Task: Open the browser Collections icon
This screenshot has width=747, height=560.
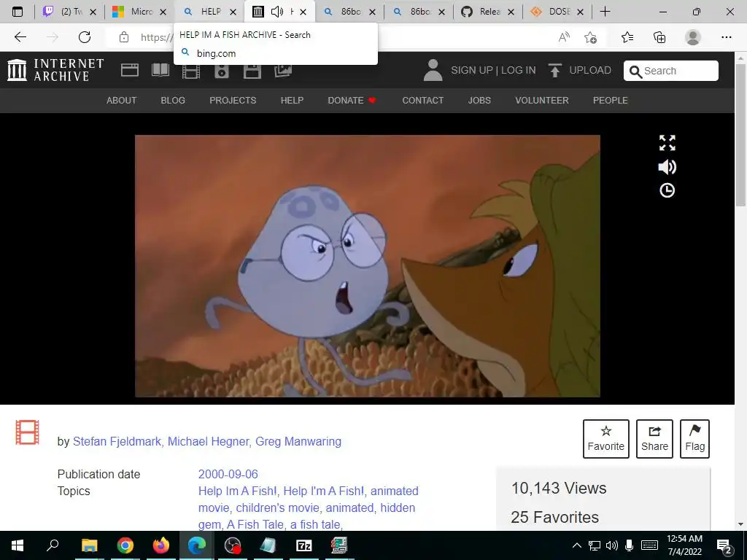Action: pos(659,37)
